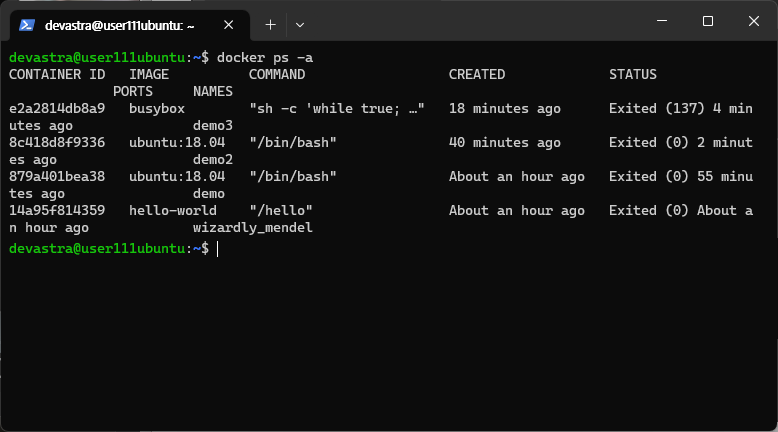Click container ID 14a95f814359
Screen dimensions: 778x432
point(57,210)
